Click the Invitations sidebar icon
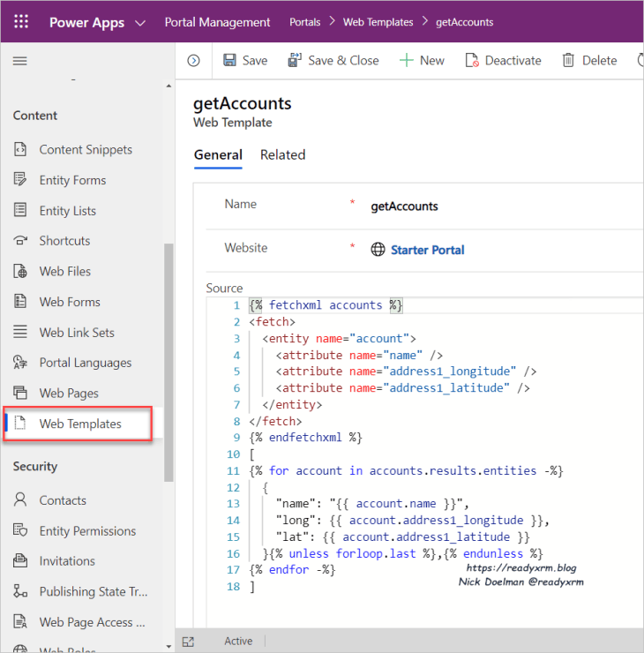 (20, 560)
